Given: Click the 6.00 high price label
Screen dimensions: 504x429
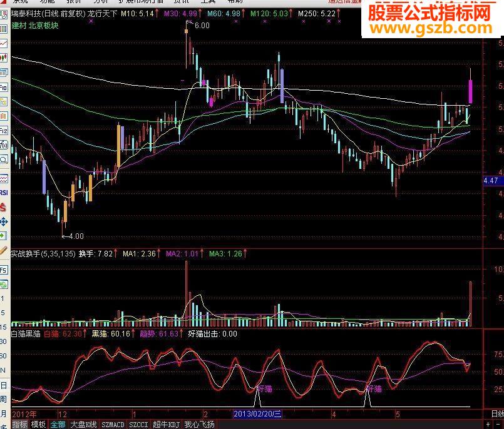Looking at the screenshot, I should point(202,26).
